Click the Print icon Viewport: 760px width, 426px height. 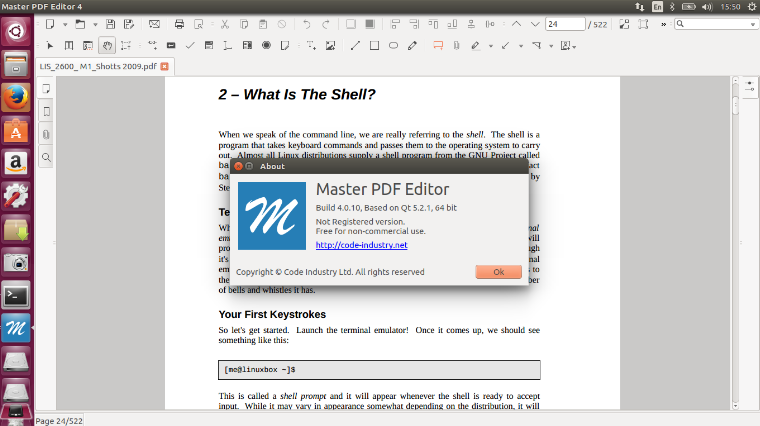[179, 24]
